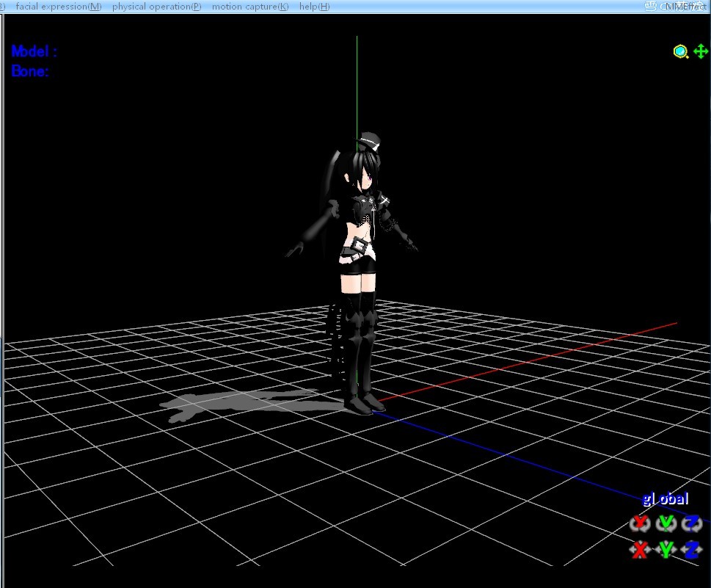Click the magnifier zoom view icon

point(680,51)
